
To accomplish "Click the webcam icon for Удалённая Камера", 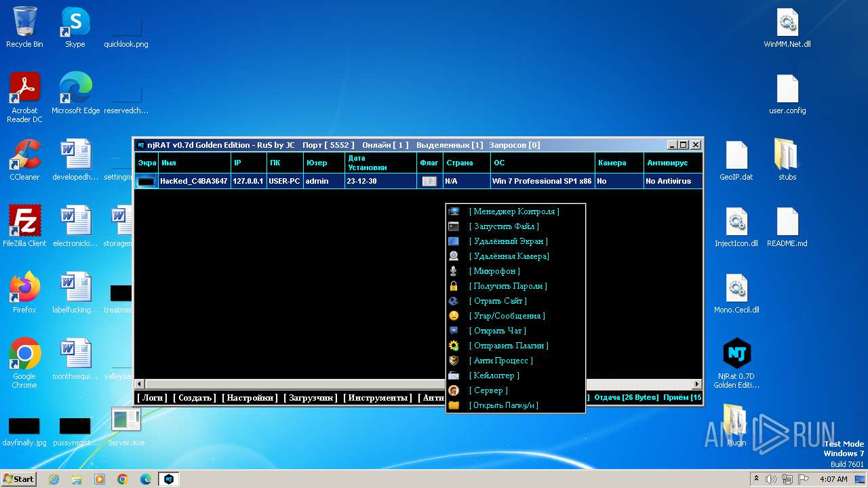I will 454,256.
